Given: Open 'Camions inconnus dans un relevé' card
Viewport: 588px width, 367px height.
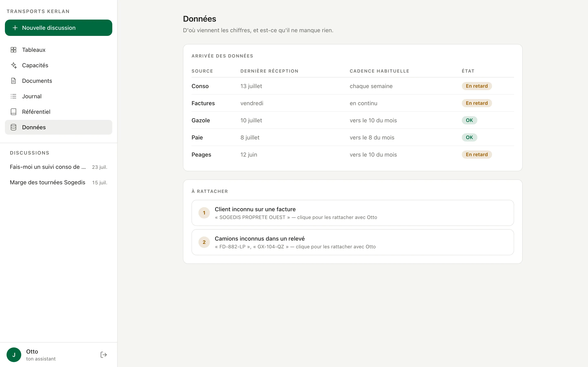Looking at the screenshot, I should (x=353, y=242).
